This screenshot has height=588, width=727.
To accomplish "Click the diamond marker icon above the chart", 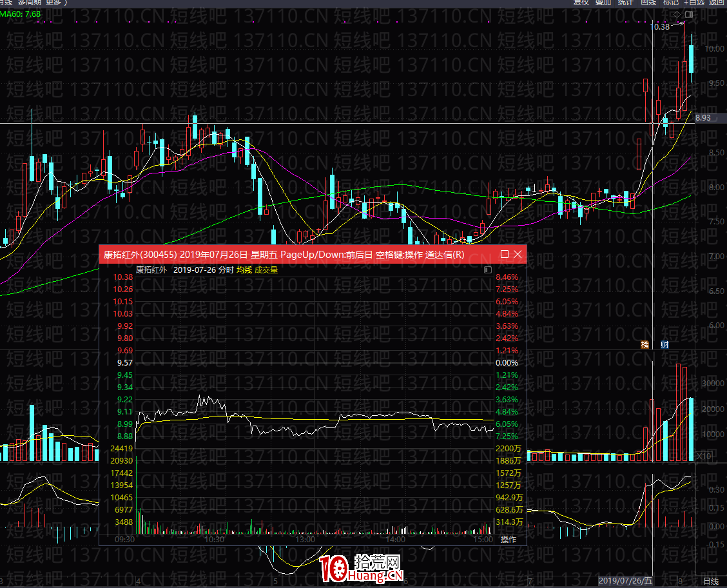I will point(677,15).
